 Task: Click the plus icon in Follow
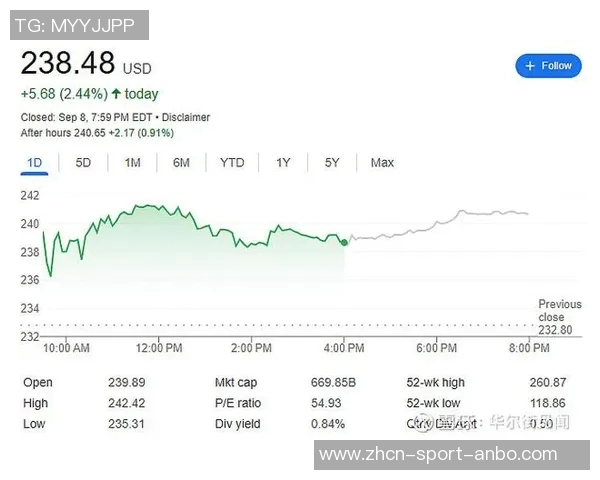pos(530,66)
